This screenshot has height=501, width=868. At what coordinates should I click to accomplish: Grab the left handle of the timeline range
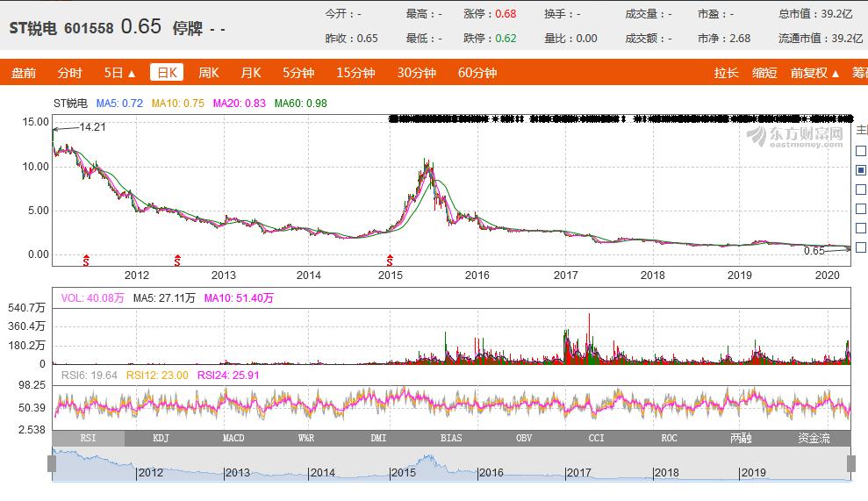(52, 463)
